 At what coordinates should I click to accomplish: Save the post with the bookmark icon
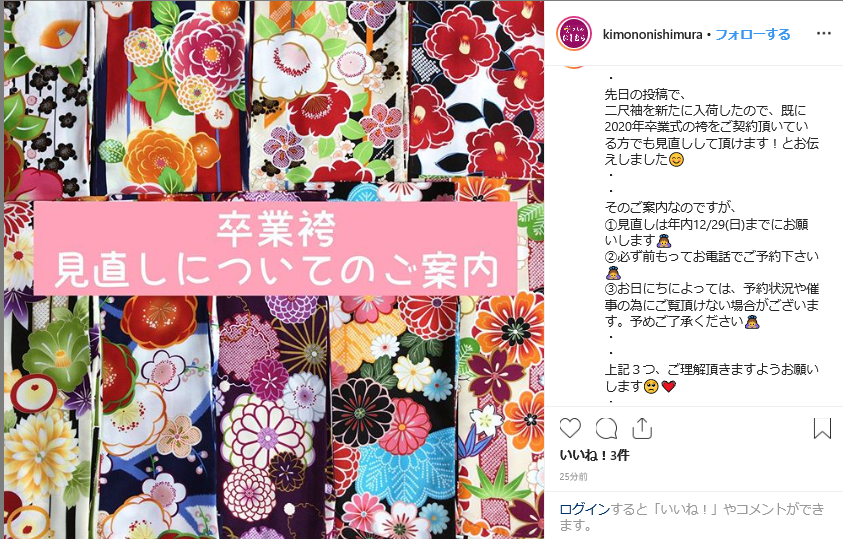822,428
